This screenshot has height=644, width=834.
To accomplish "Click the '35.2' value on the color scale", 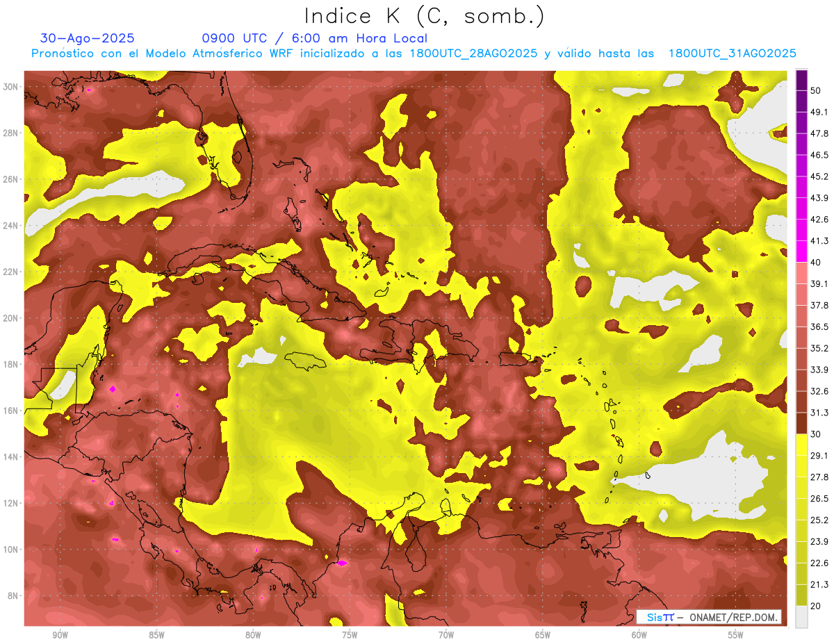I will pyautogui.click(x=819, y=348).
